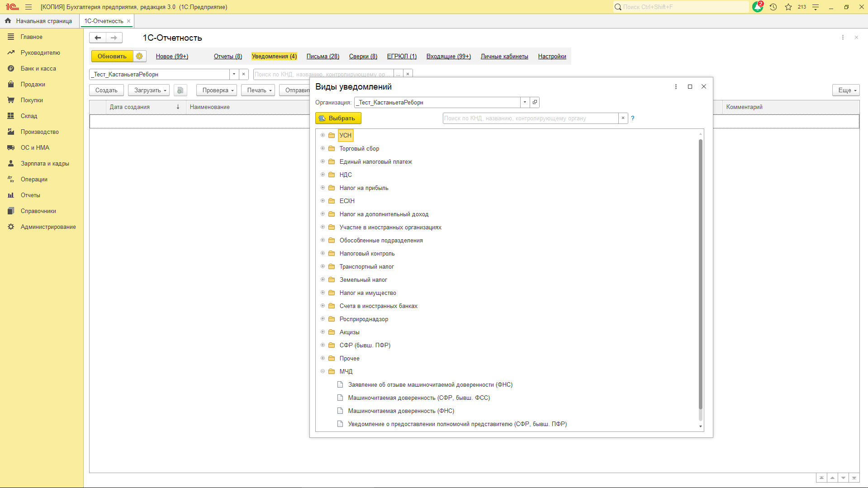Collapse the МЧД folder
The width and height of the screenshot is (868, 488).
(323, 371)
